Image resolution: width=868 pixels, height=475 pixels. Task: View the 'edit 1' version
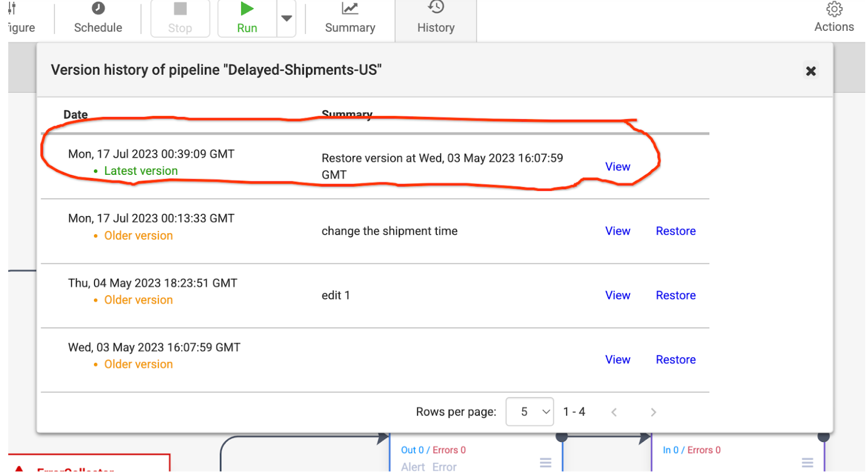[x=617, y=295]
